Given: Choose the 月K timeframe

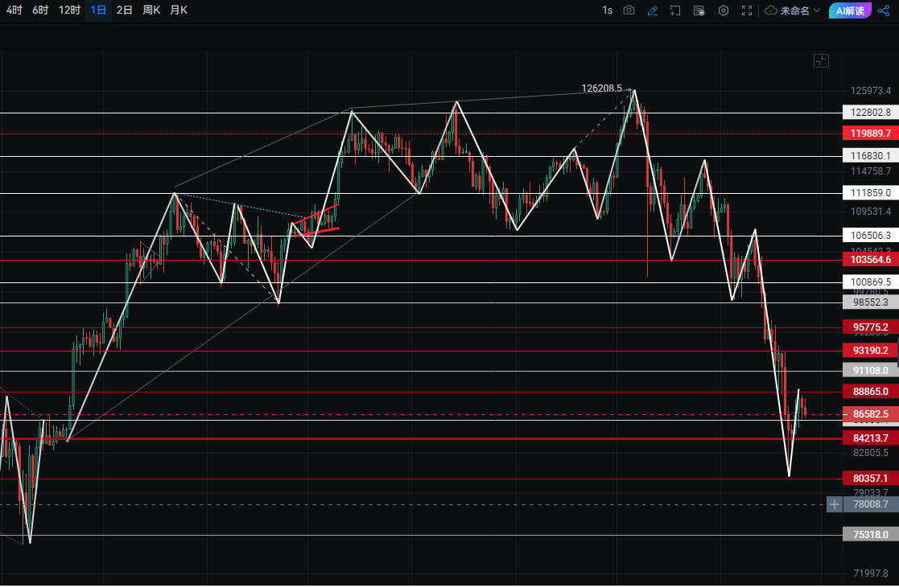Looking at the screenshot, I should point(179,10).
